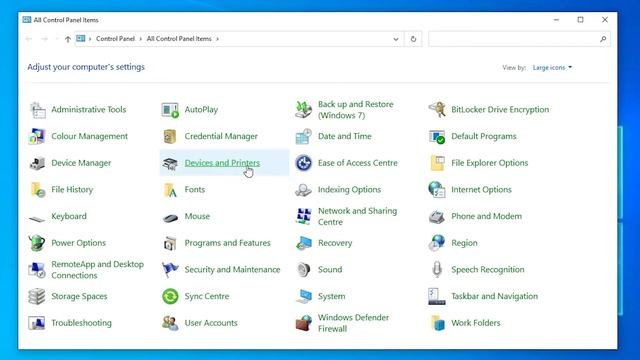Maximize the Control Panel window
This screenshot has width=640, height=360.
click(580, 20)
